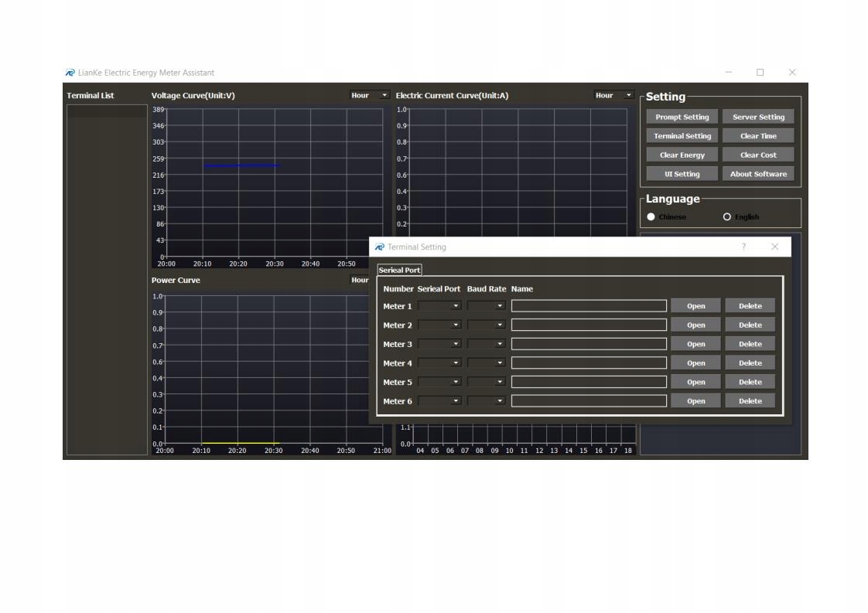This screenshot has height=613, width=868.
Task: Expand Meter 5 Baud Rate dropdown
Action: coord(487,382)
